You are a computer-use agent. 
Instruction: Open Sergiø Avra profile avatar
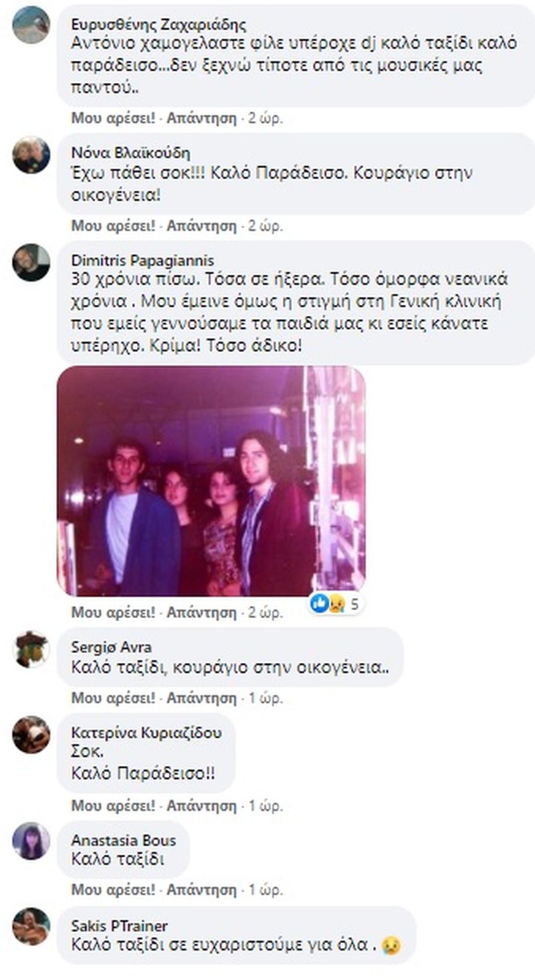point(31,649)
